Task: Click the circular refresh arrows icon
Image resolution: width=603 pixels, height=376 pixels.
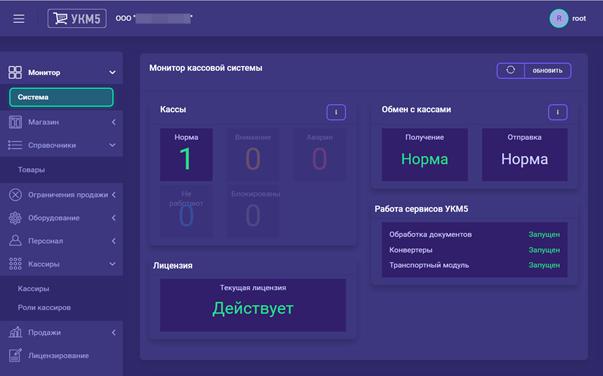Action: (510, 70)
